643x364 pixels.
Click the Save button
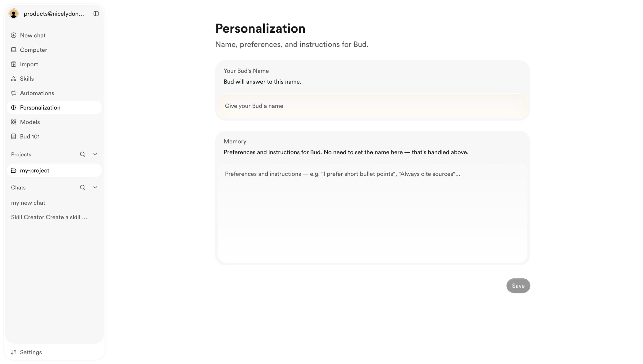click(x=518, y=286)
